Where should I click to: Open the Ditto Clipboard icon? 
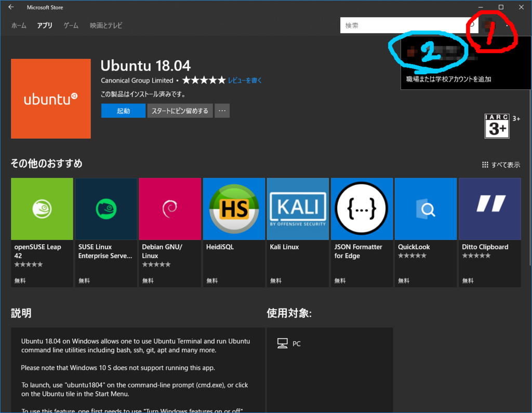[490, 209]
